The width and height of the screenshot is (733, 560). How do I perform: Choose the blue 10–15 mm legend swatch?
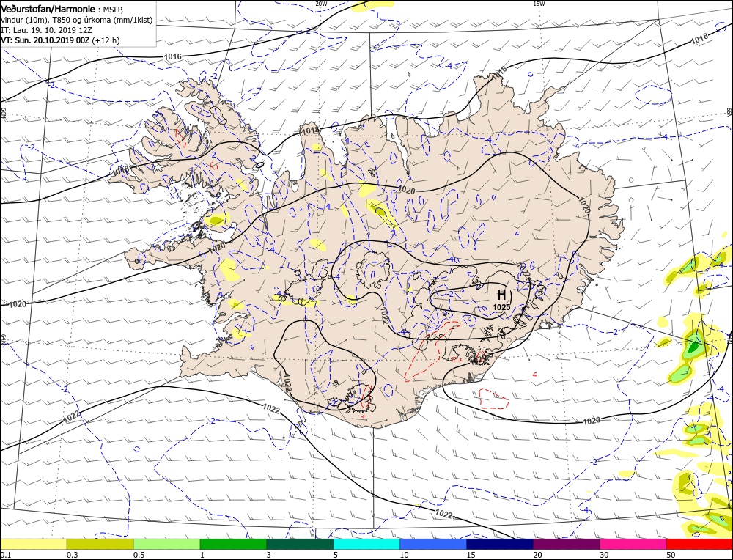pyautogui.click(x=433, y=544)
